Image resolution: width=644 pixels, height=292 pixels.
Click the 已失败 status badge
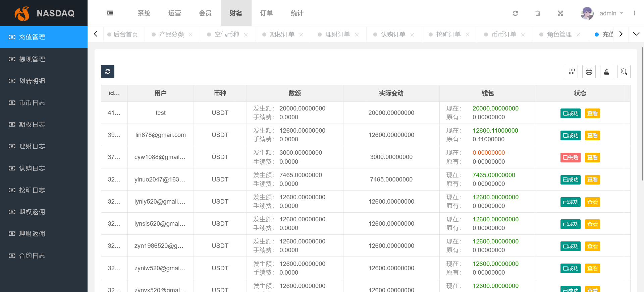(x=570, y=157)
